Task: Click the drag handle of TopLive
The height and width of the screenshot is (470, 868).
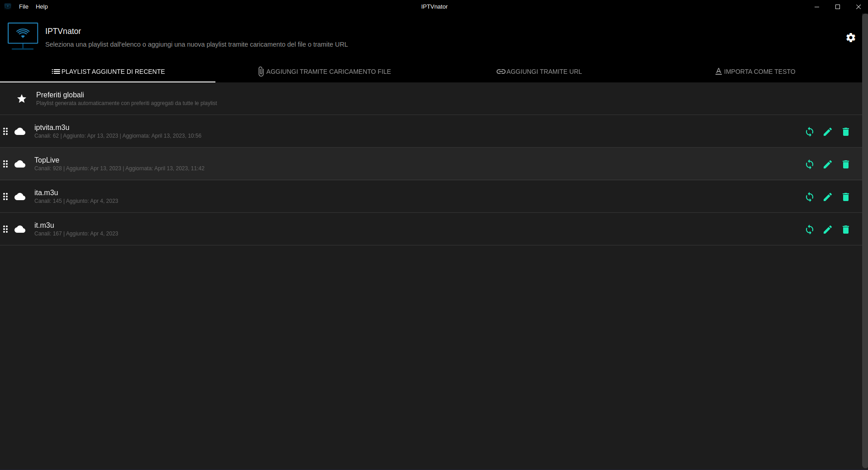Action: point(5,164)
